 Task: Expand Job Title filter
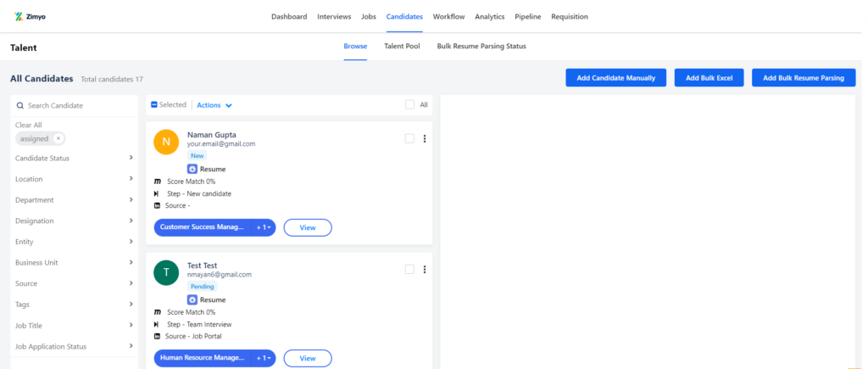[75, 325]
